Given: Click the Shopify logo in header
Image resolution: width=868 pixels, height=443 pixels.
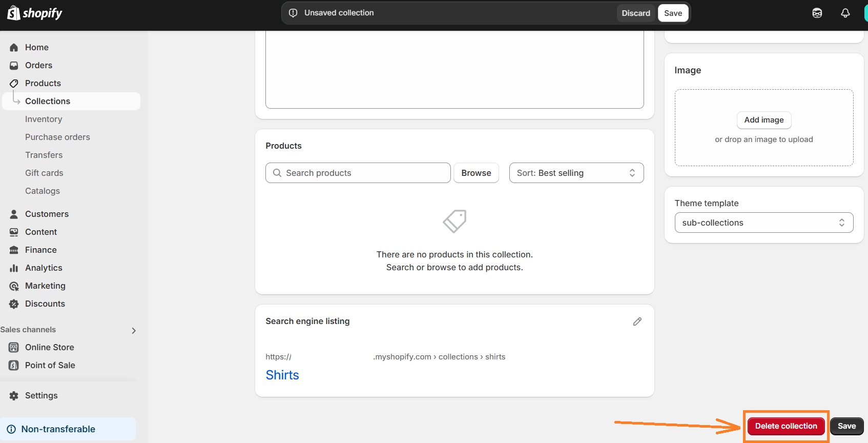Looking at the screenshot, I should click(35, 13).
